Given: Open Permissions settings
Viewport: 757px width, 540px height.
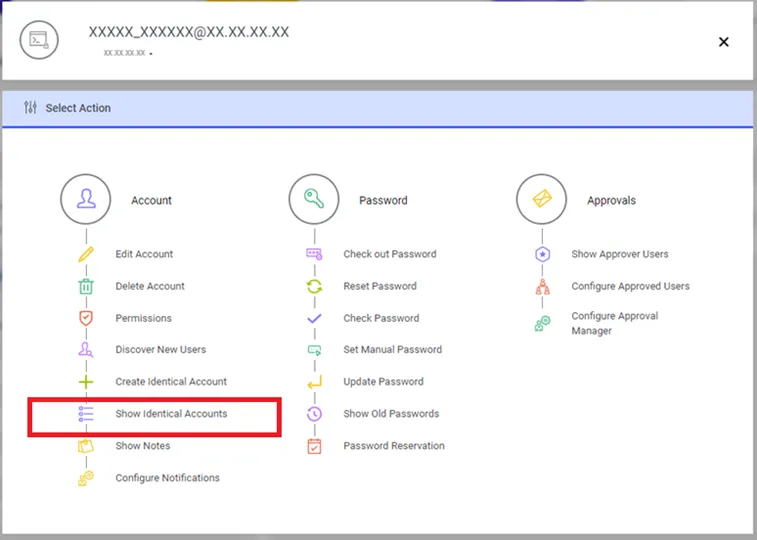Looking at the screenshot, I should pos(143,318).
